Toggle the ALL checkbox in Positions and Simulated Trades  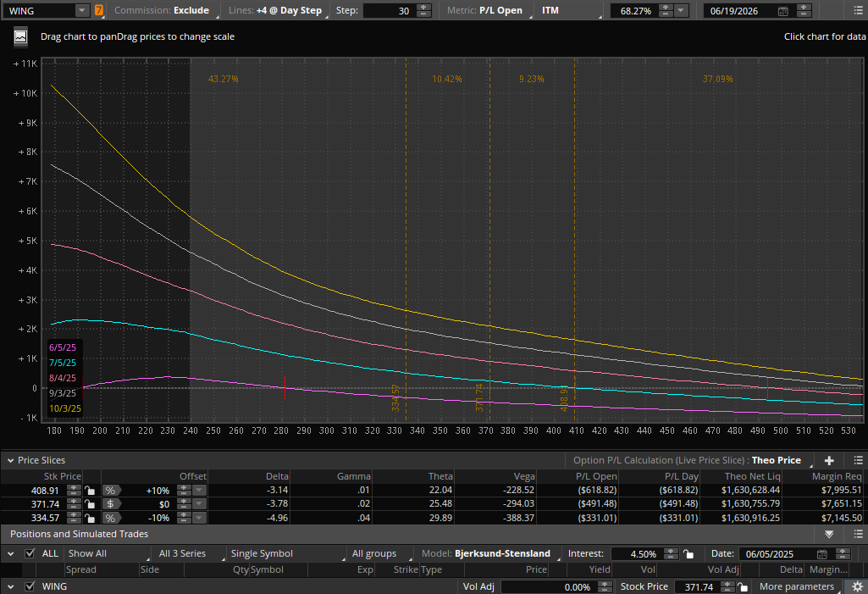30,553
